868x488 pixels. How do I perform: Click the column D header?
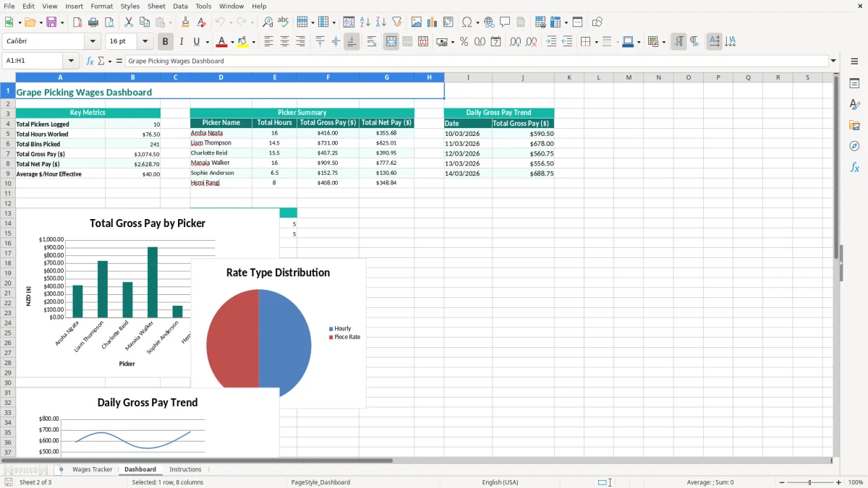click(221, 77)
